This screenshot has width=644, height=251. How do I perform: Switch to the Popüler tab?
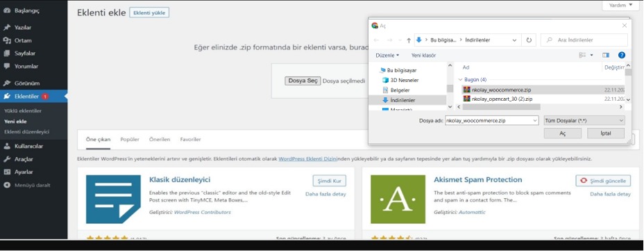pyautogui.click(x=130, y=140)
